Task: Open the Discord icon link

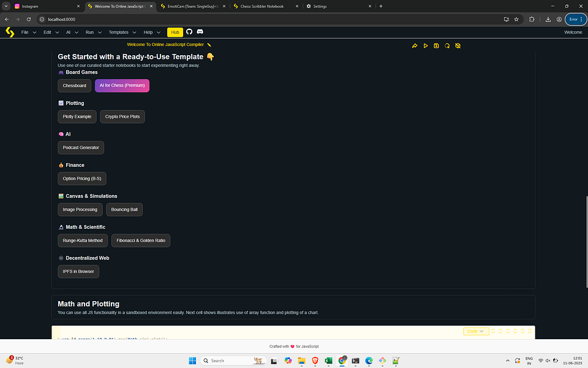Action: click(x=200, y=32)
